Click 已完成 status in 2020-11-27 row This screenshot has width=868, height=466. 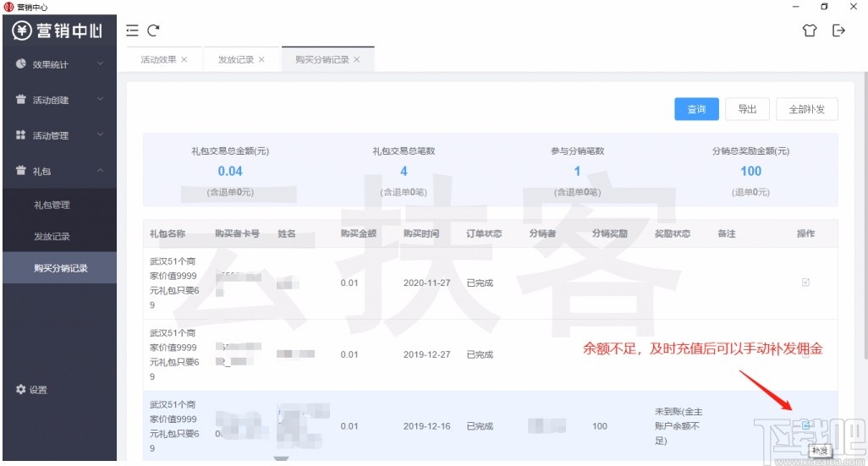480,282
